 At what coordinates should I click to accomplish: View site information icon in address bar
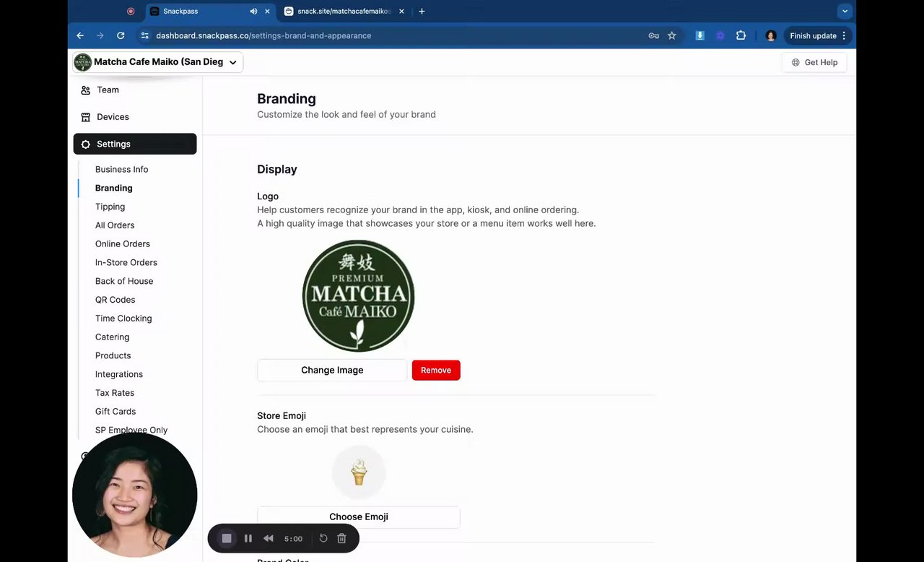pyautogui.click(x=144, y=35)
